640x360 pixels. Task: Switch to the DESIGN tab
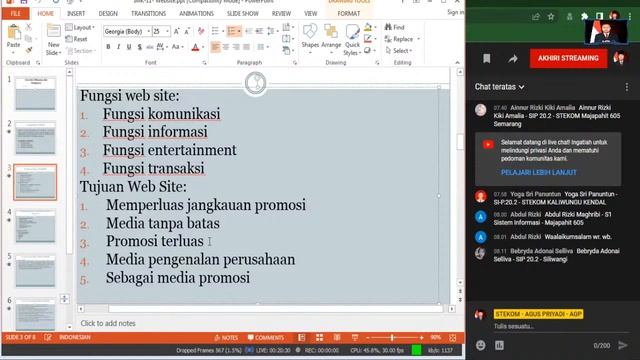(x=108, y=13)
